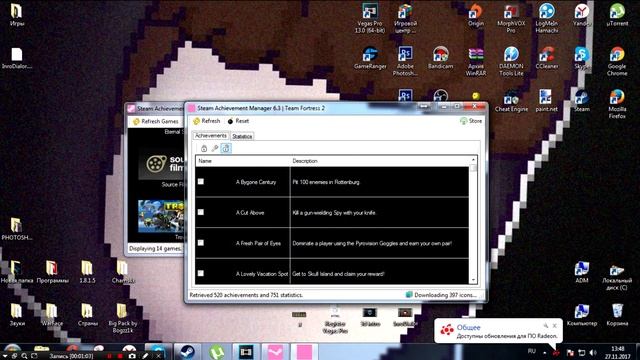This screenshot has width=640, height=360.
Task: Click achievement list scrollbar down arrow
Action: tap(473, 280)
